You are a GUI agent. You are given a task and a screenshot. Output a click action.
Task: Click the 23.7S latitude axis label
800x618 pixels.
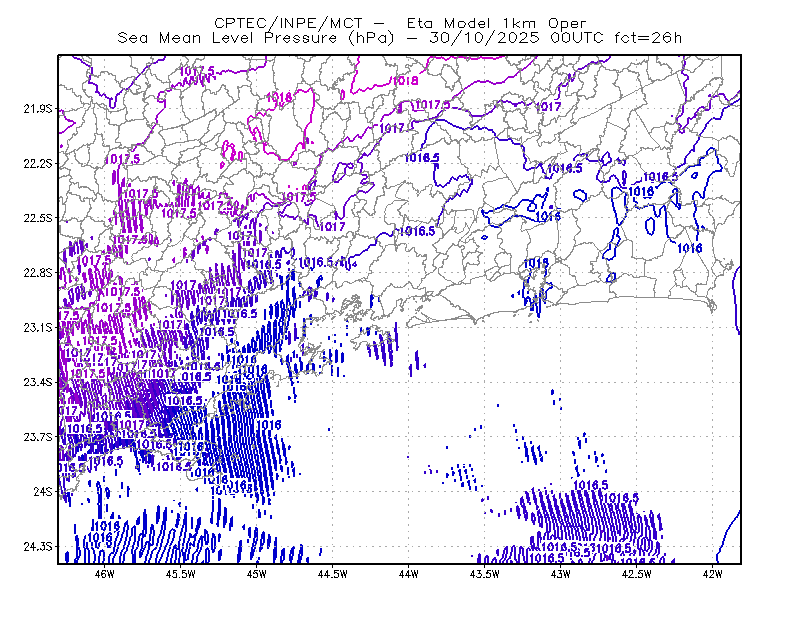click(38, 437)
